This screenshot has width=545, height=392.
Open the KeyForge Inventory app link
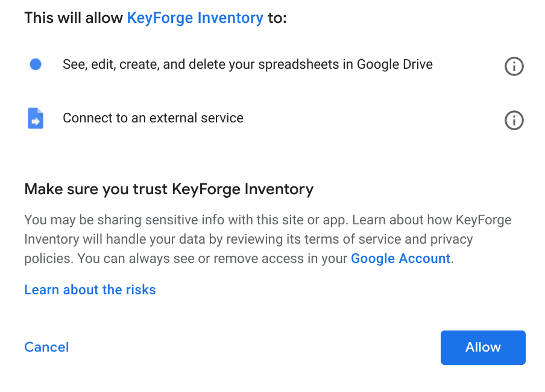pos(195,18)
